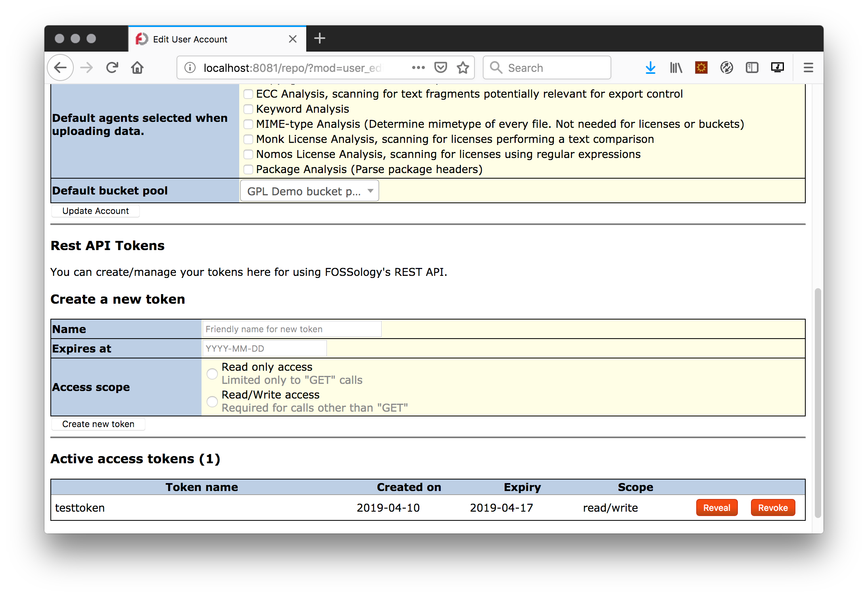The height and width of the screenshot is (597, 868).
Task: Select Read only access scope
Action: coord(212,374)
